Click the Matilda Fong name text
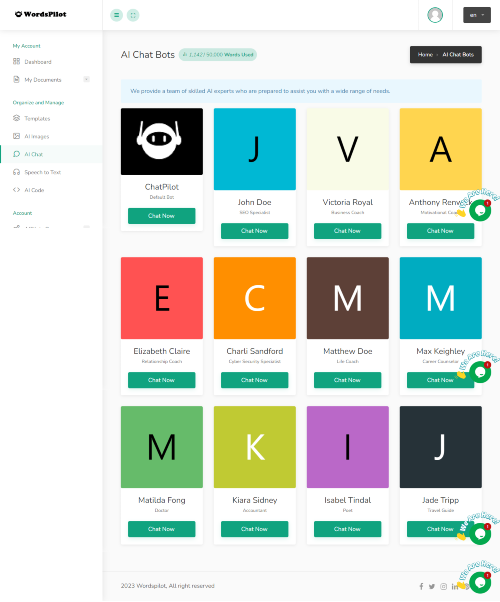Image resolution: width=500 pixels, height=602 pixels. (162, 500)
